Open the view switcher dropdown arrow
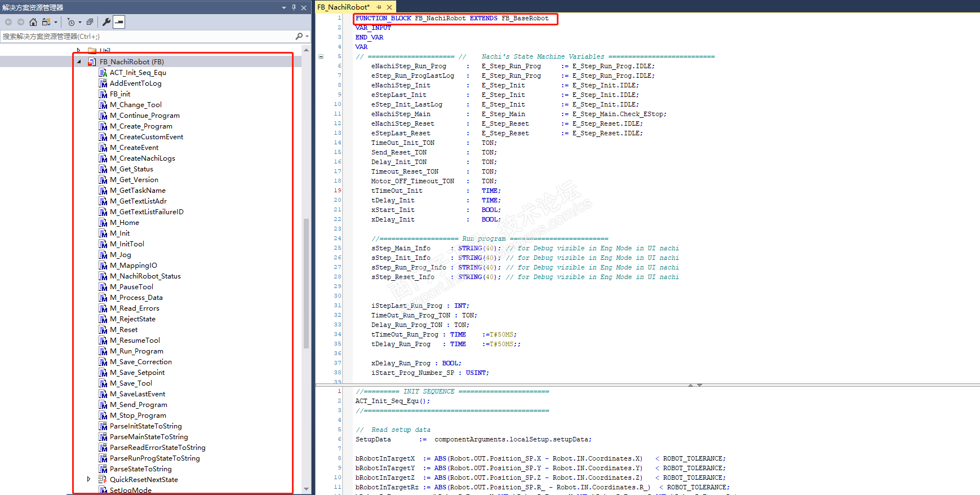 [56, 22]
